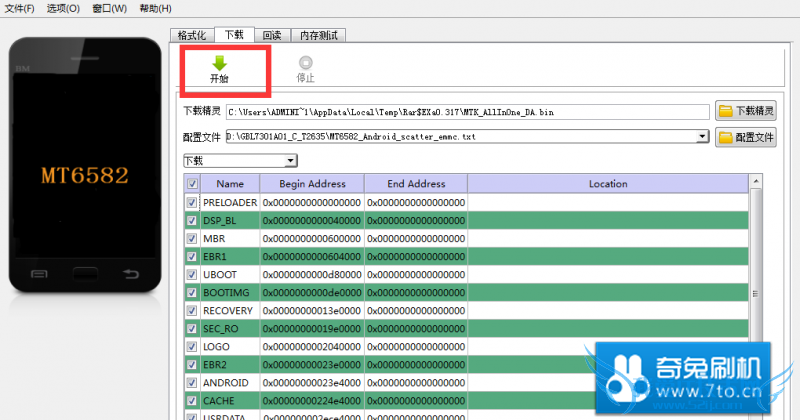Click the Stop (停止) icon
Viewport: 800px width, 420px height.
(305, 63)
